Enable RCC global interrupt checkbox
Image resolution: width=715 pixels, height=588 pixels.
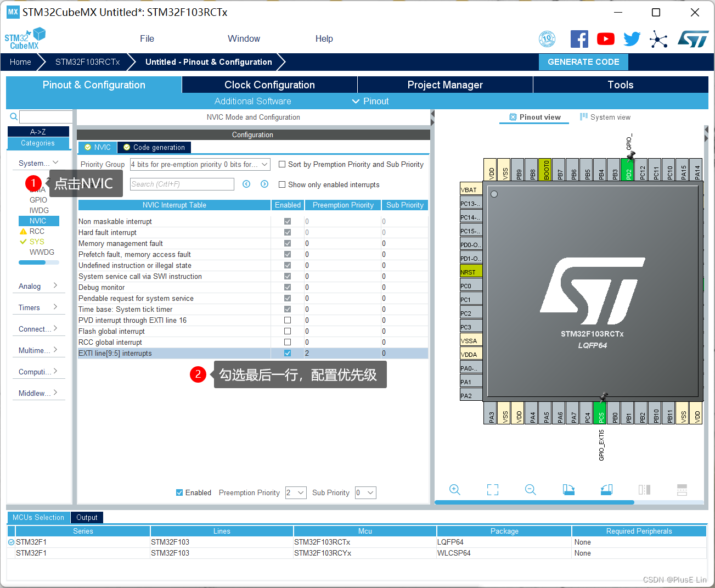pyautogui.click(x=287, y=342)
